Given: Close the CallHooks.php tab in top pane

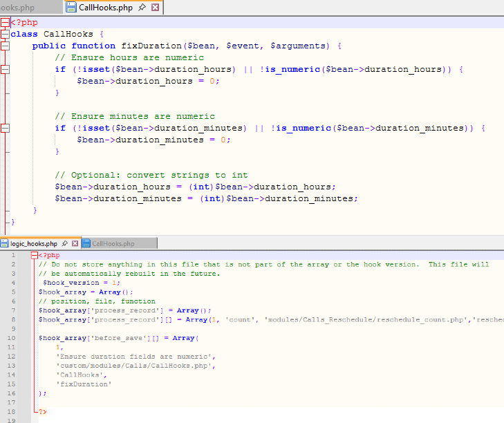Looking at the screenshot, I should (155, 8).
